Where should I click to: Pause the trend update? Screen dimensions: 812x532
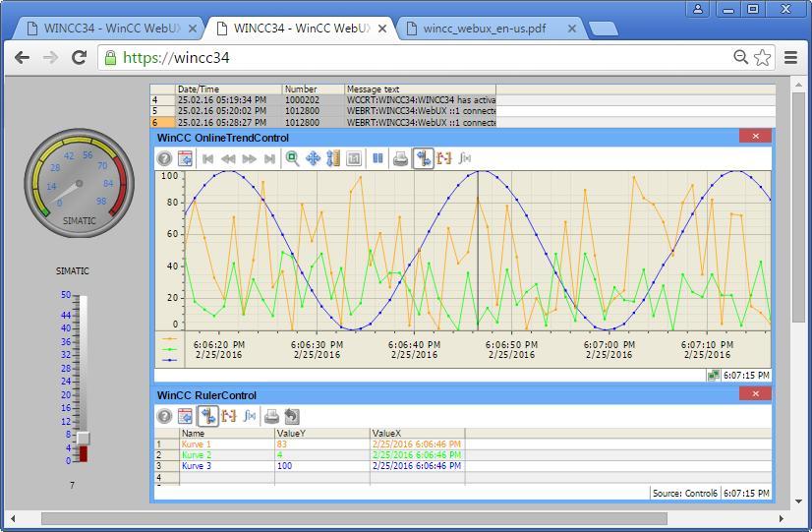tap(378, 158)
